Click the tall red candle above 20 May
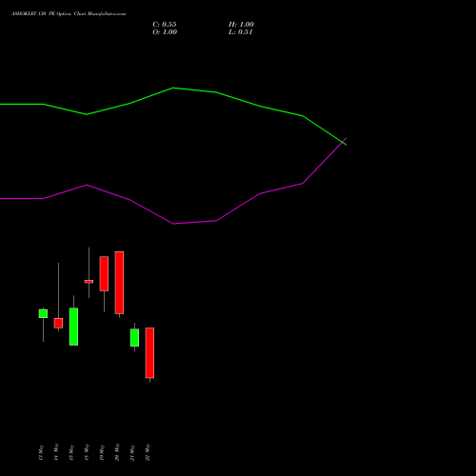The width and height of the screenshot is (476, 476). coord(119,283)
